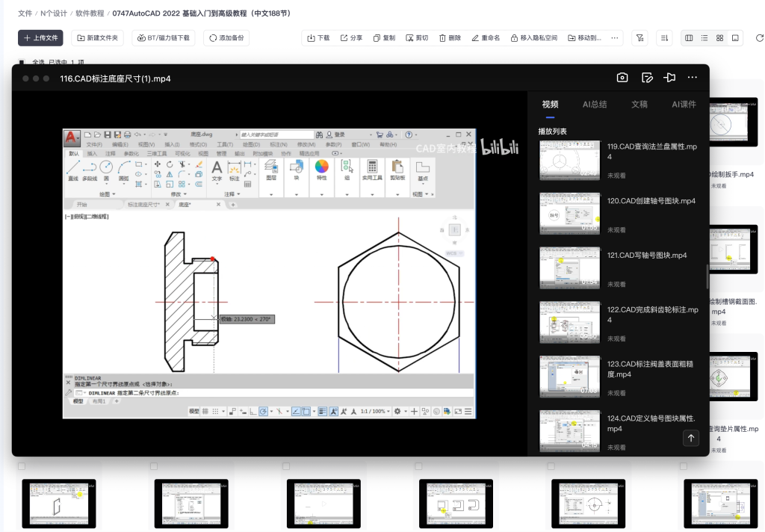Go to the 文件 breadcrumb

click(25, 13)
